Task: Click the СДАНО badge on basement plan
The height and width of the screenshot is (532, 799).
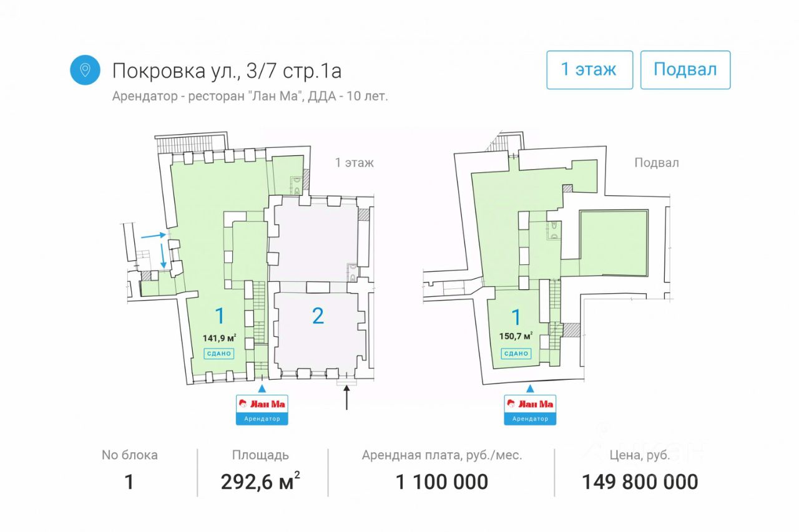Action: coord(516,354)
